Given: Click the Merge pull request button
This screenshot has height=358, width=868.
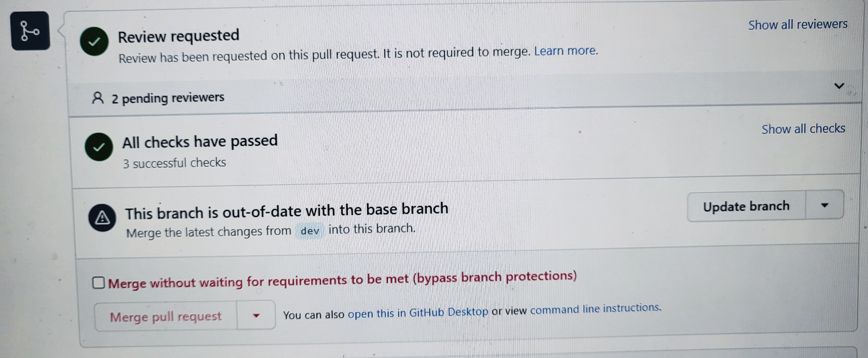Looking at the screenshot, I should [166, 317].
